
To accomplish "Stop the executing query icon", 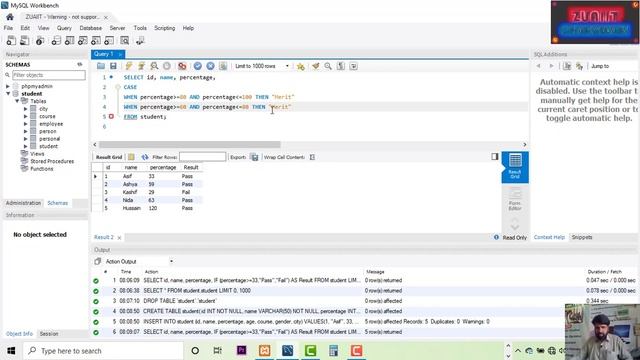I will coord(167,66).
